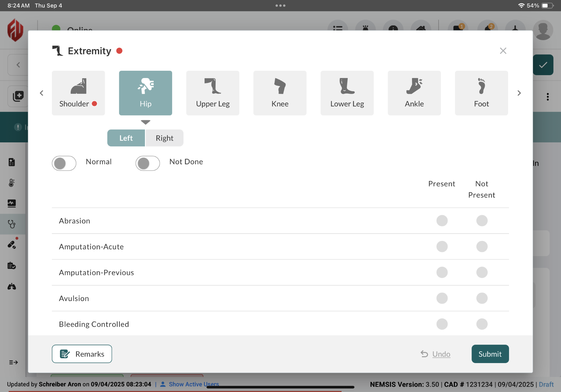Select the Knee body part tile

(280, 93)
